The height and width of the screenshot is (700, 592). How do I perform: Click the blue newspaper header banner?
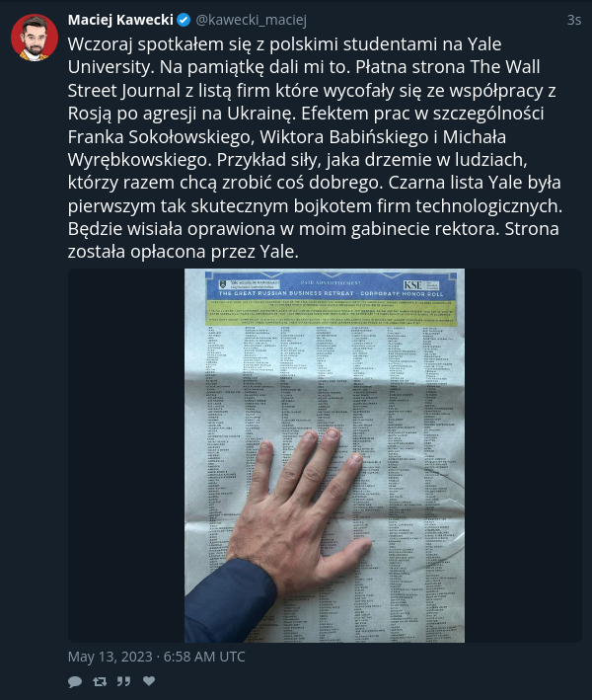331,286
